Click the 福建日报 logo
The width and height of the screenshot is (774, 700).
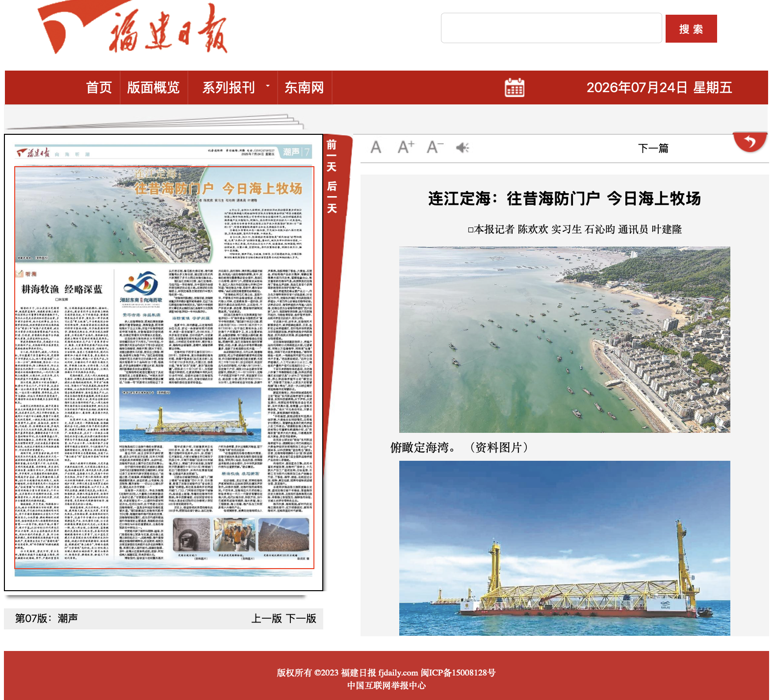(x=132, y=28)
